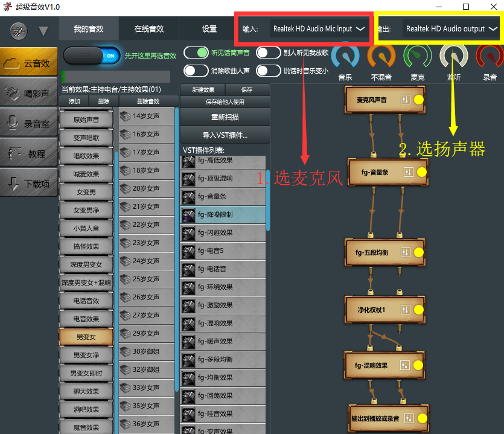504x434 pixels.
Task: Toggle yellow bypass light on 麦克风声音 node
Action: point(419,100)
